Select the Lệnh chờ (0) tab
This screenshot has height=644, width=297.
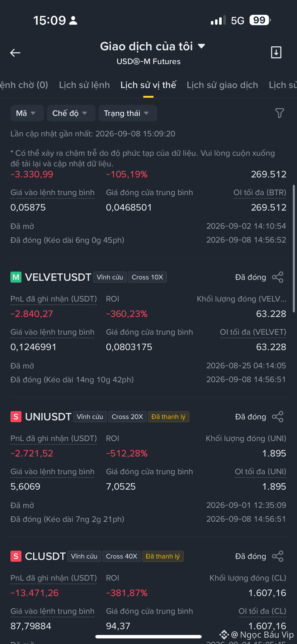[x=24, y=85]
